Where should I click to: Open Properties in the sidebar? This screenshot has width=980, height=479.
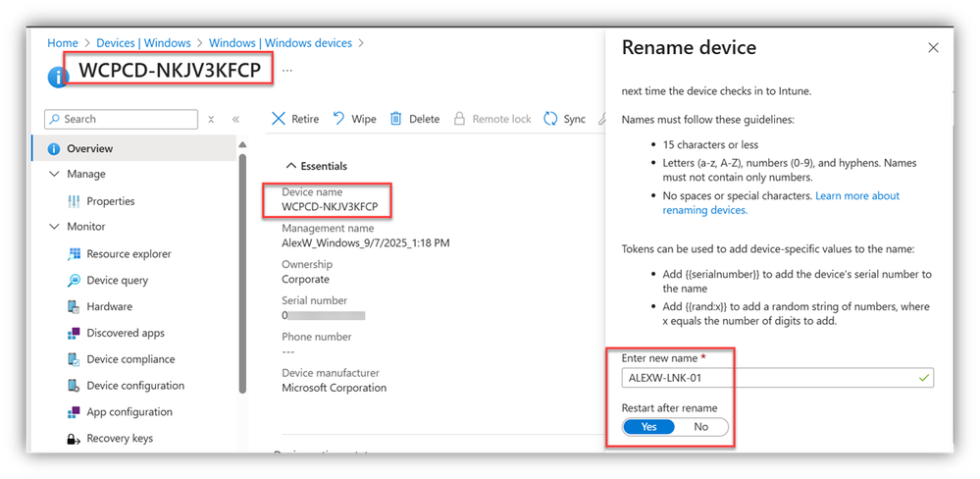point(111,201)
